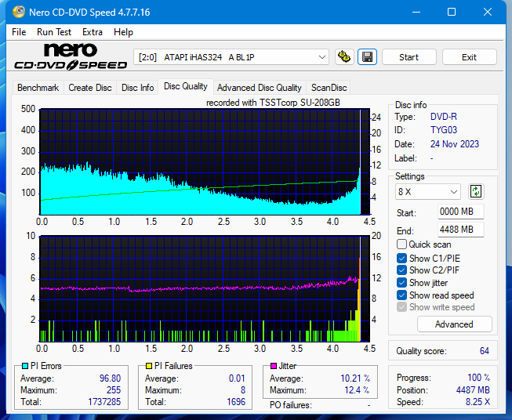Click the Start position field 0000 MB

pos(460,212)
